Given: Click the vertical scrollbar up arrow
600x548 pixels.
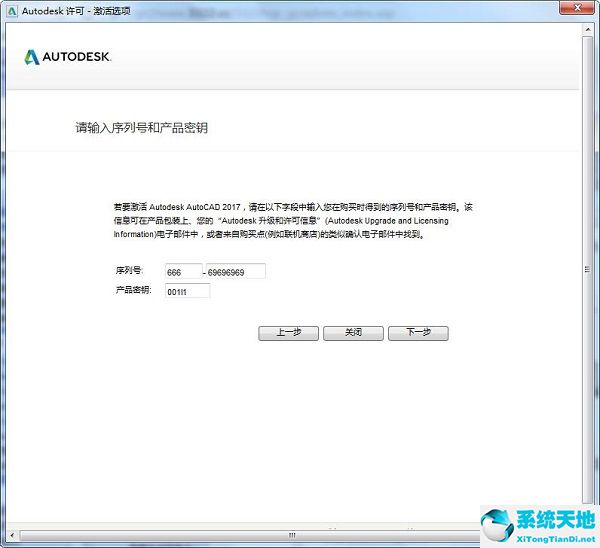Looking at the screenshot, I should click(588, 29).
